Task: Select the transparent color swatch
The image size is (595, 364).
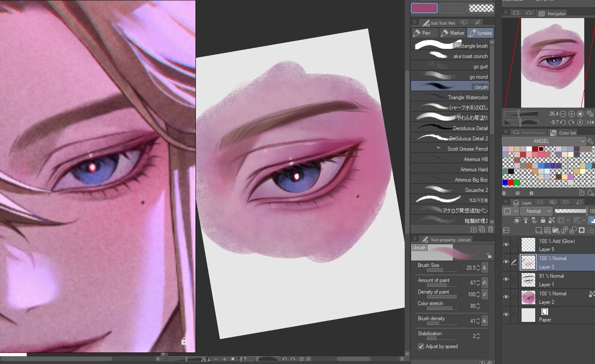Action: pyautogui.click(x=481, y=8)
